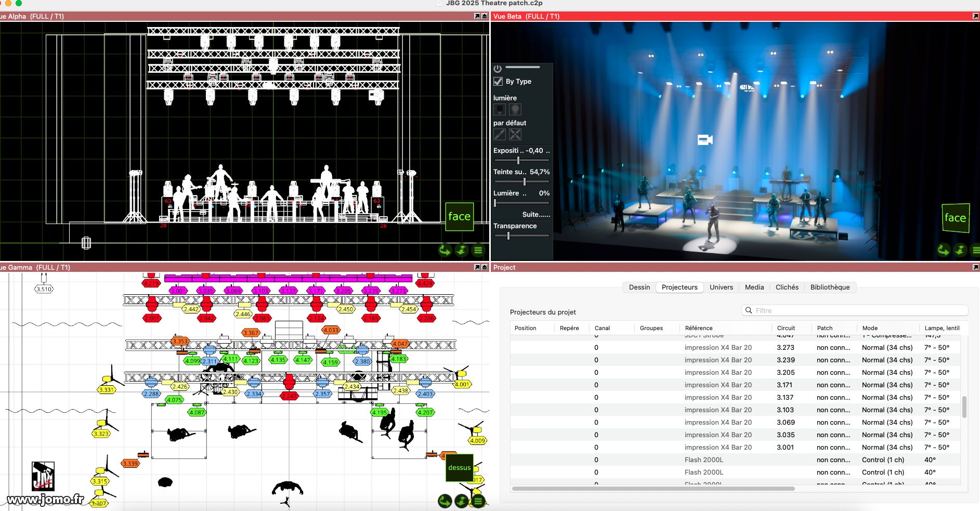Toggle the lit bulb icon under lumière
This screenshot has width=980, height=511.
515,109
